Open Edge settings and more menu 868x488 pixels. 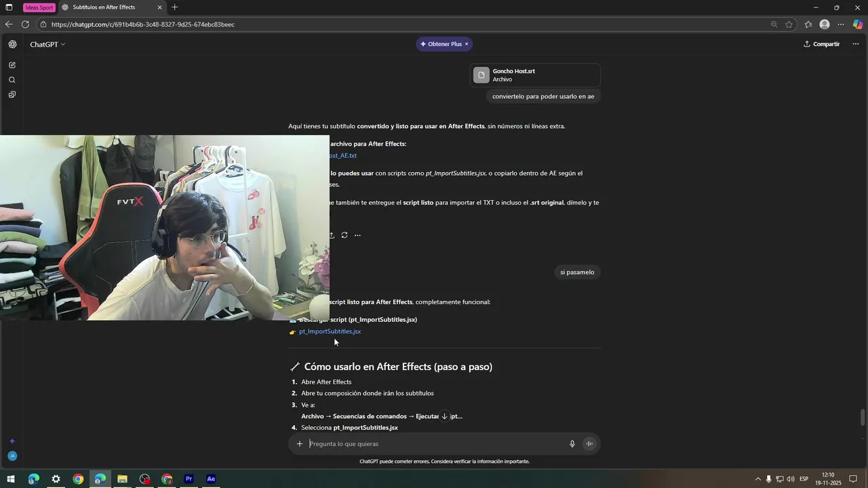coord(841,24)
